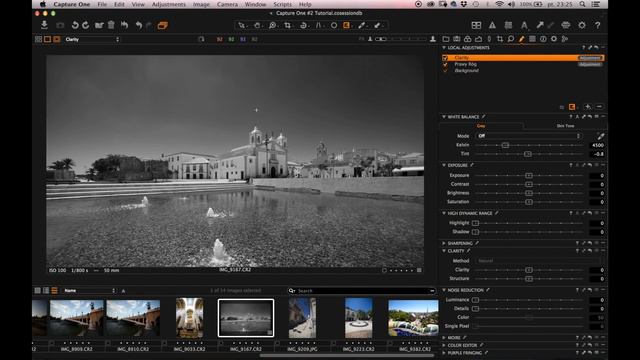Select the rotation straighten cursor tool

point(303,25)
